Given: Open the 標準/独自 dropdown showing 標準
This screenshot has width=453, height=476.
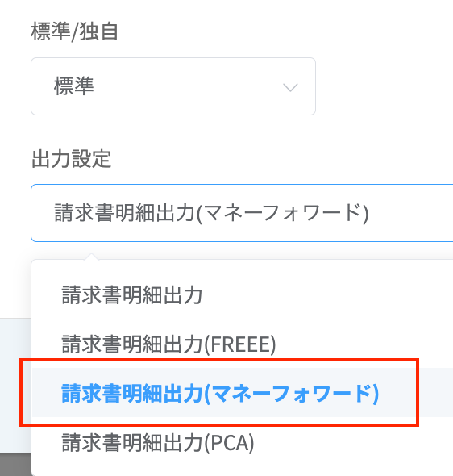Looking at the screenshot, I should point(173,86).
